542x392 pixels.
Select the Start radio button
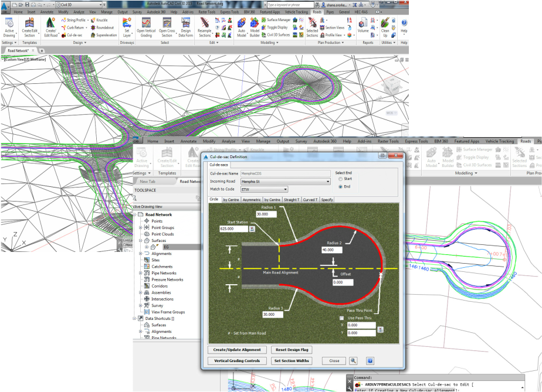click(x=340, y=179)
